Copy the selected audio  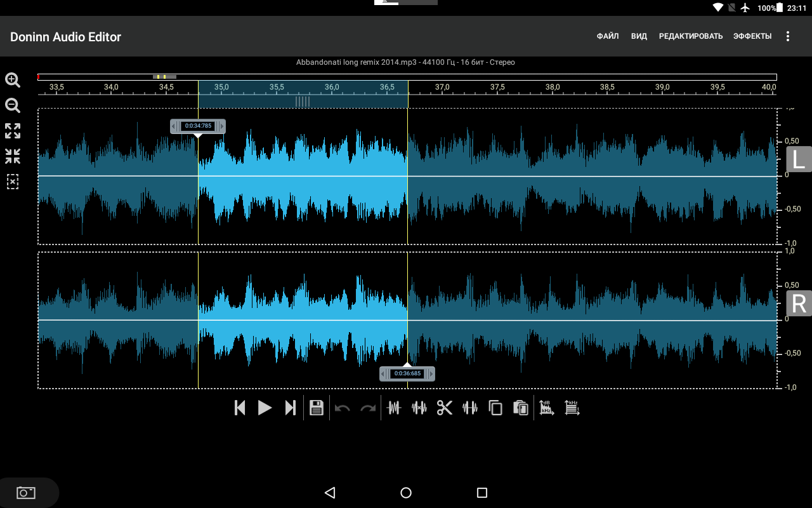coord(495,408)
